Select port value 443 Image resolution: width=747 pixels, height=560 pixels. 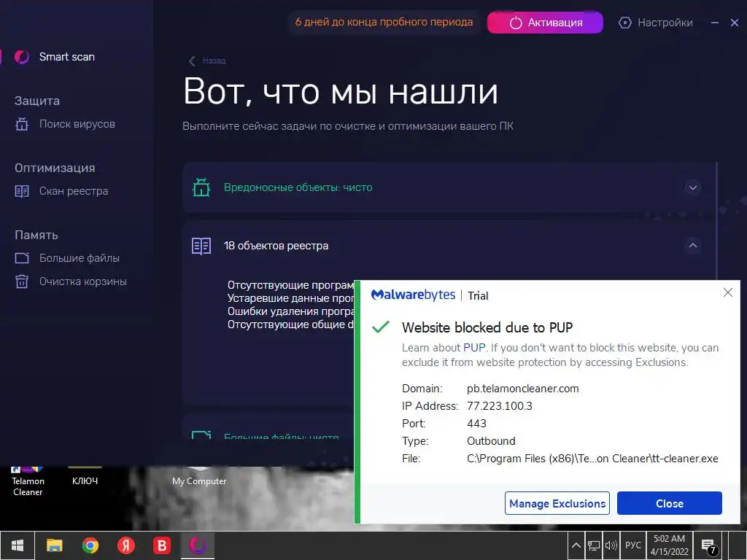pos(476,424)
